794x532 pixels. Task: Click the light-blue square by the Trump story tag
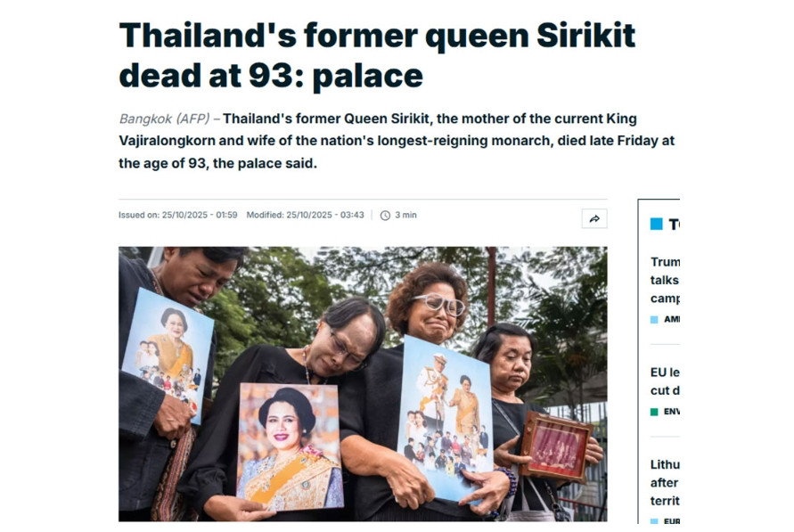pos(654,319)
